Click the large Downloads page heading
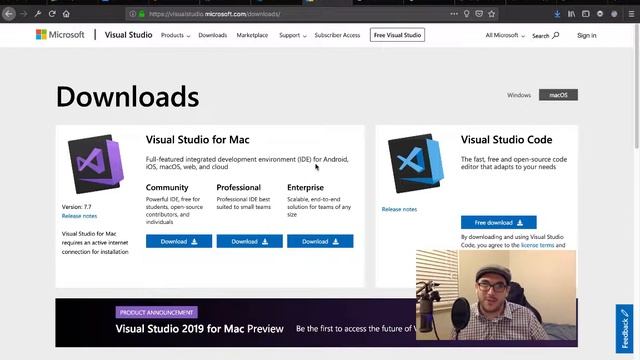This screenshot has height=360, width=640. pos(127,97)
